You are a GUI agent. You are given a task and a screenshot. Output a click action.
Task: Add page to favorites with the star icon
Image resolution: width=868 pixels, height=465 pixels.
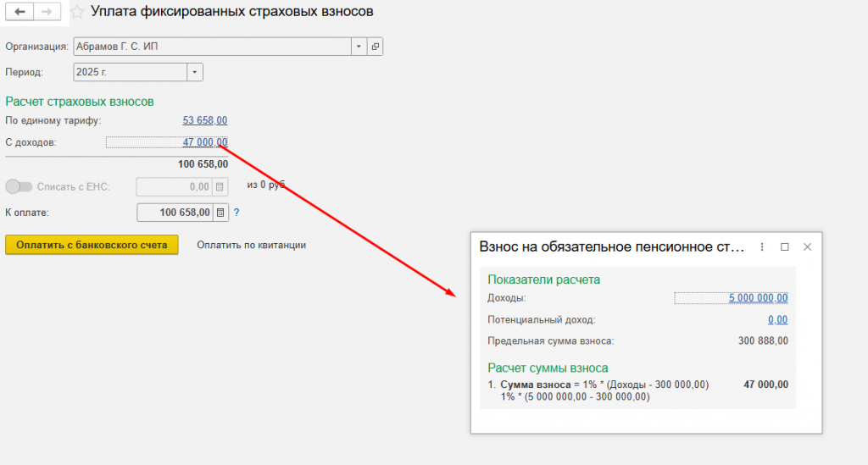click(x=77, y=12)
